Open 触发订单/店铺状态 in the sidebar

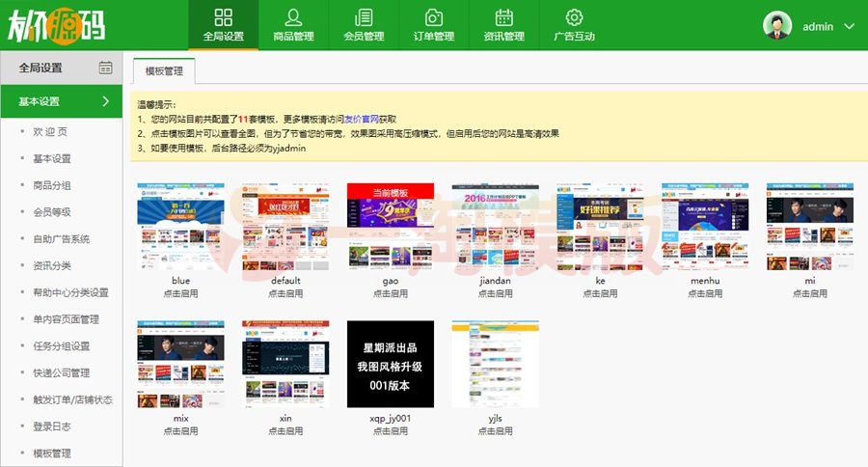tap(72, 399)
